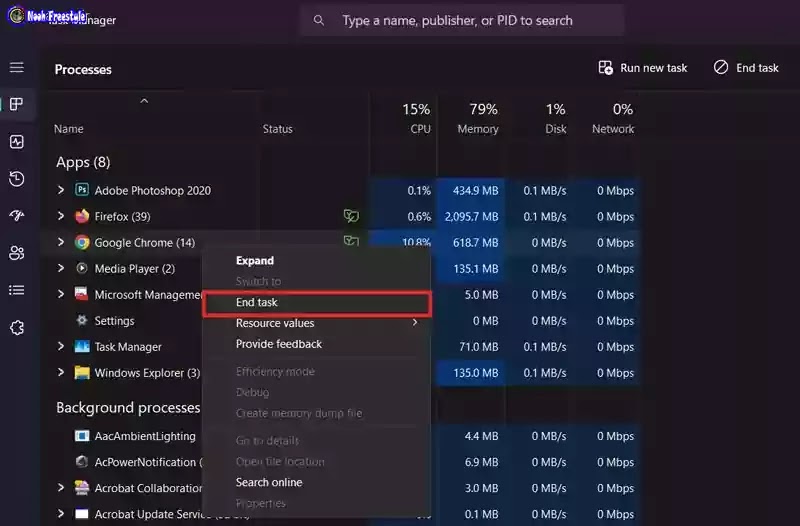
Task: Click the Apps (8) group heading
Action: tap(83, 162)
